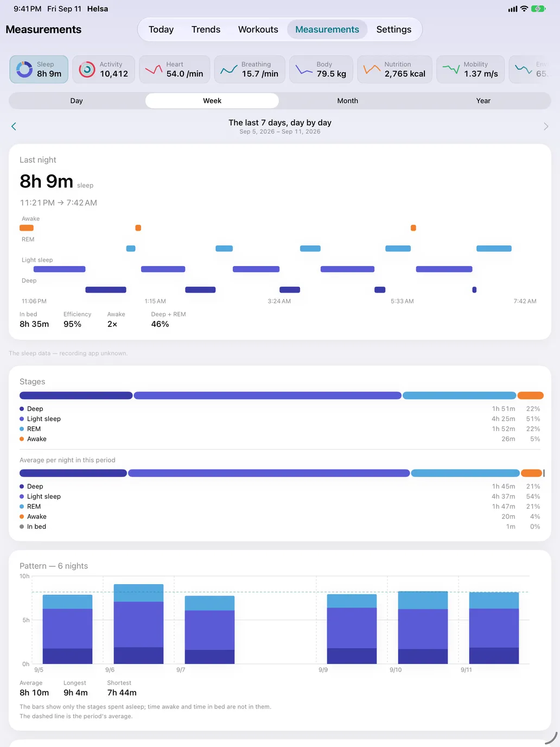The width and height of the screenshot is (560, 747).
Task: Tap the '7h 44m' Shortest value
Action: [122, 693]
